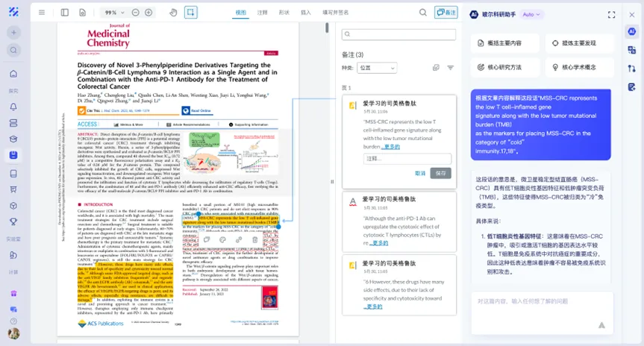
Task: Toggle the sidebar panel layout icon
Action: pyautogui.click(x=64, y=13)
